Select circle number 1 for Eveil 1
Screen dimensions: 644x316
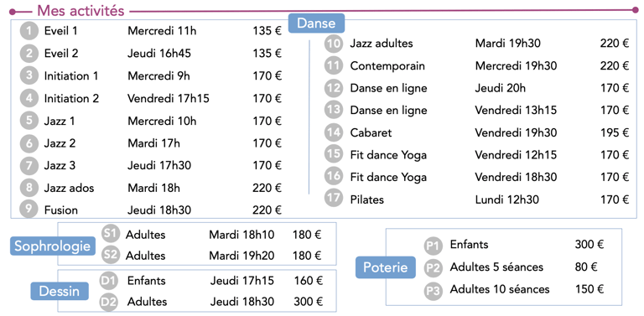click(x=29, y=31)
